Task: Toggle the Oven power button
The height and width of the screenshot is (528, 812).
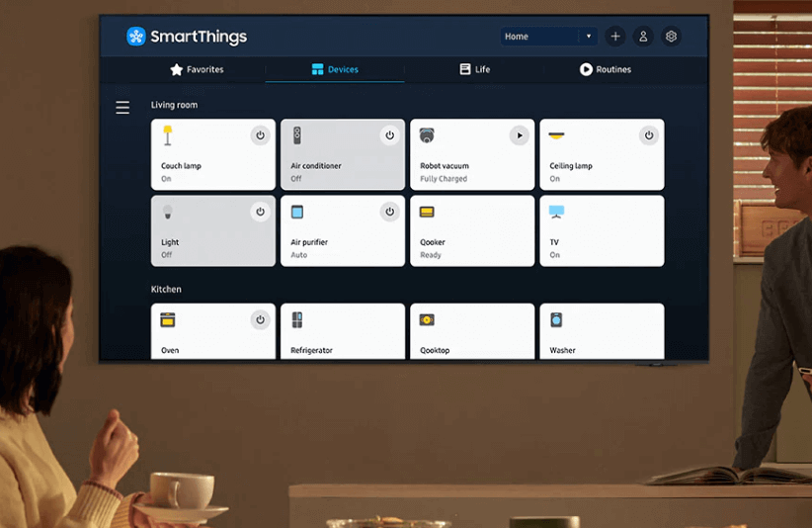Action: [260, 319]
